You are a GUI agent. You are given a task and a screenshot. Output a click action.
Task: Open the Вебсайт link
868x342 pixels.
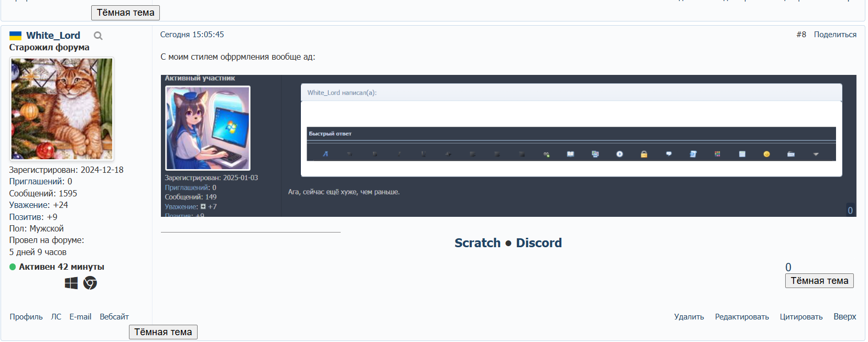pyautogui.click(x=114, y=317)
